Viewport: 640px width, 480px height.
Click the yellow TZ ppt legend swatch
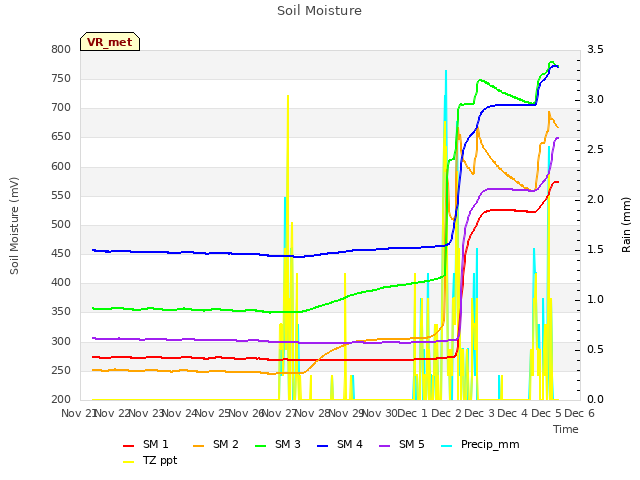[x=129, y=462]
